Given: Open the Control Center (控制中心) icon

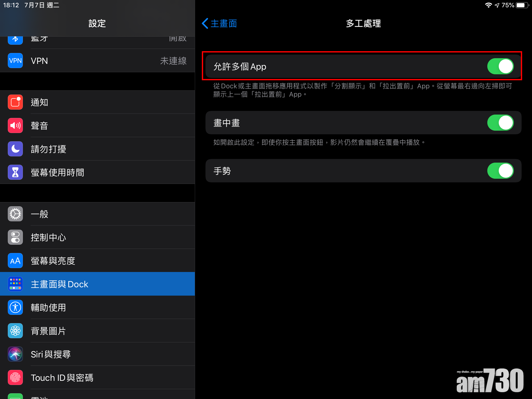Looking at the screenshot, I should click(15, 237).
